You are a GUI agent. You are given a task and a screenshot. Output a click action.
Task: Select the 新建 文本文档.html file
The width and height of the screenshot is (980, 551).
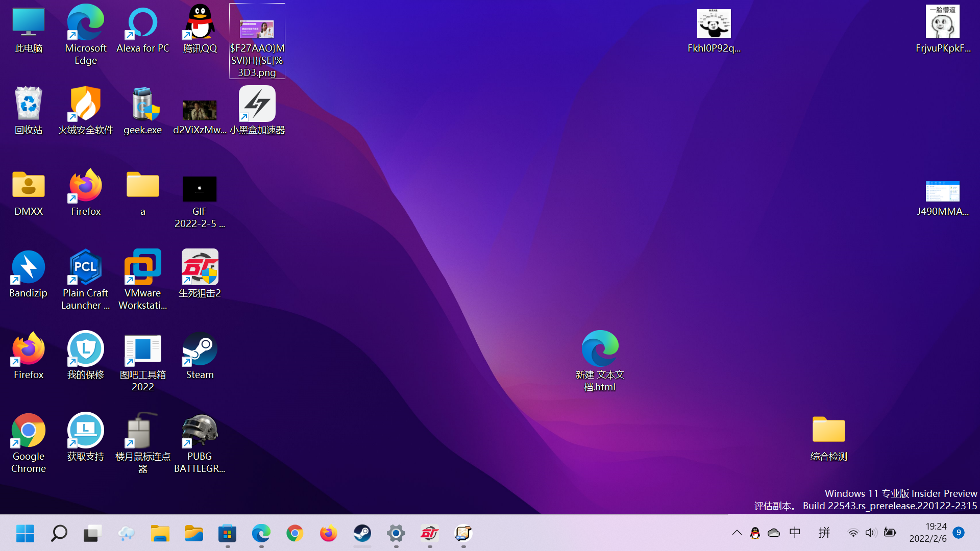click(600, 362)
